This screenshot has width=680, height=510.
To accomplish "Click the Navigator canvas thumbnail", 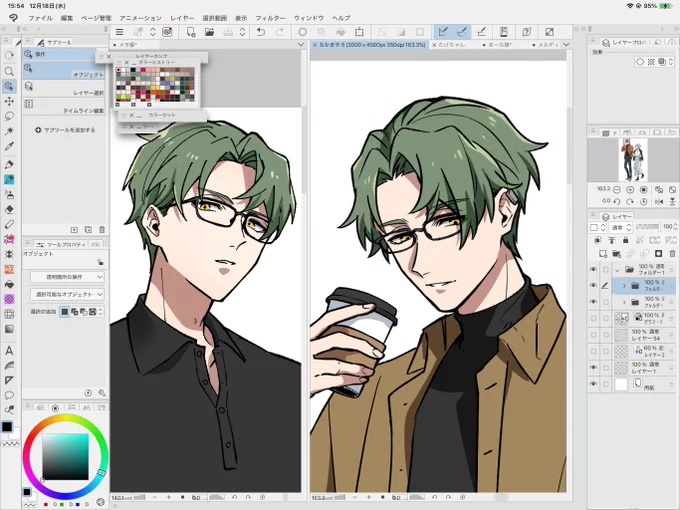I will (x=633, y=160).
